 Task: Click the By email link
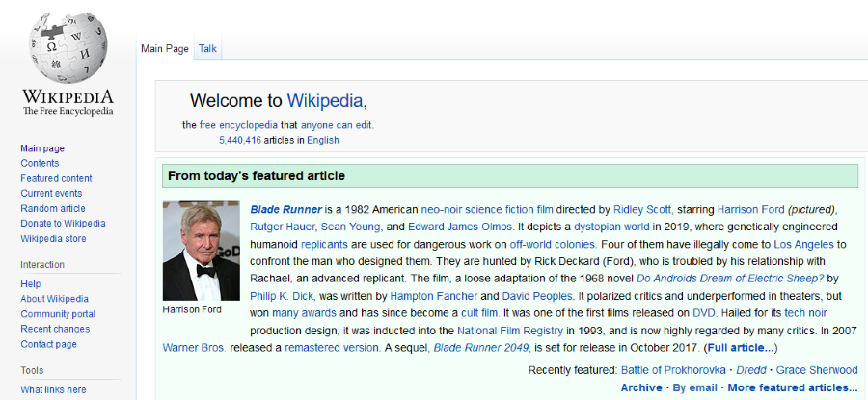(694, 387)
